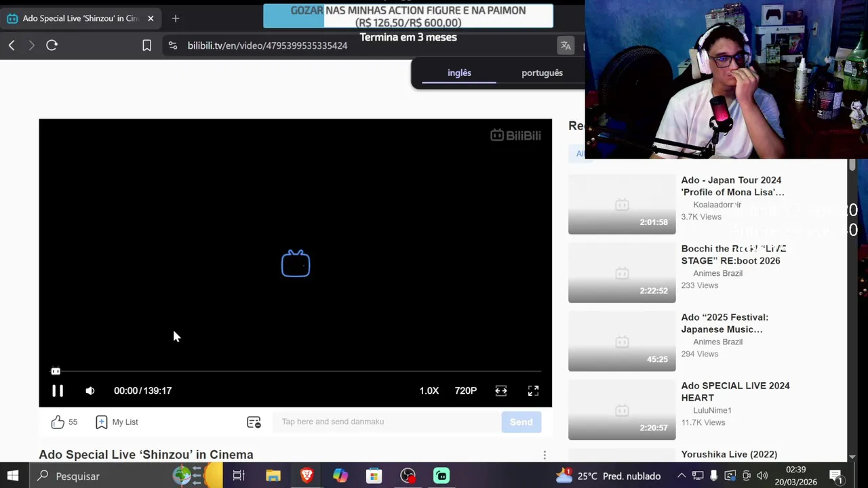Open Task View on the taskbar

(x=239, y=476)
